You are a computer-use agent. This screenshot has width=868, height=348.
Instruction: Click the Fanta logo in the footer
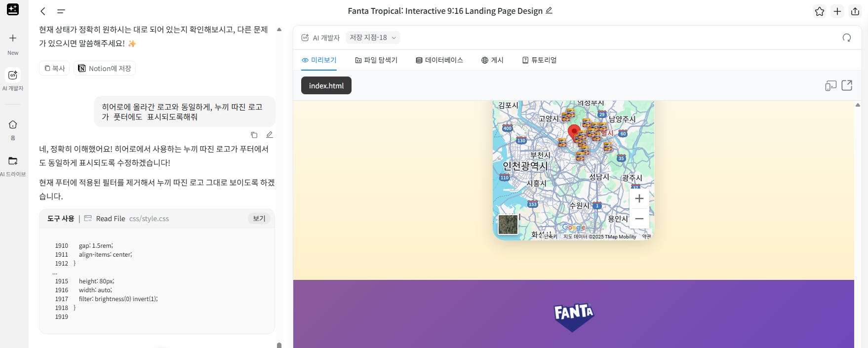(x=574, y=317)
